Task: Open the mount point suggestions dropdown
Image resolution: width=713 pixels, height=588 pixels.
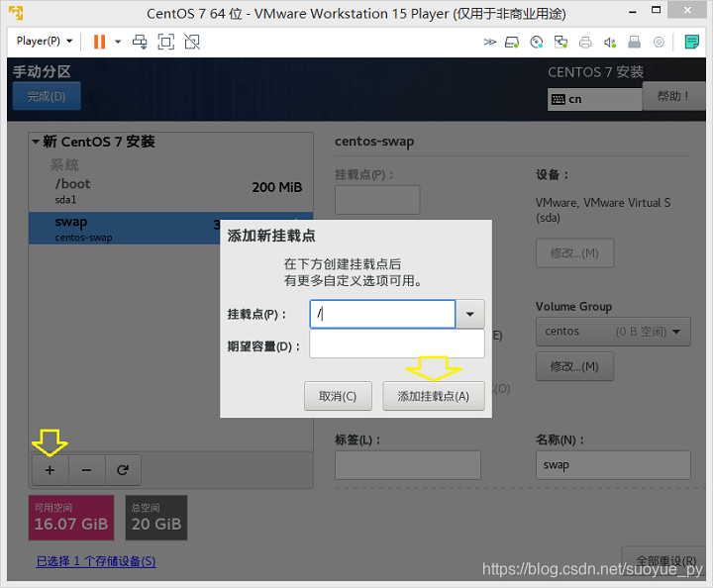Action: coord(470,314)
